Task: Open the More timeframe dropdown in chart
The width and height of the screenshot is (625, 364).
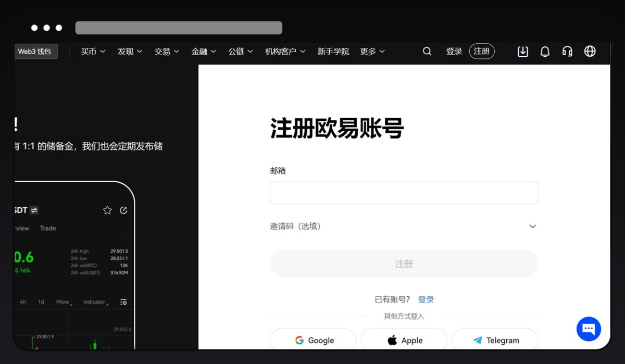Action: coord(64,302)
